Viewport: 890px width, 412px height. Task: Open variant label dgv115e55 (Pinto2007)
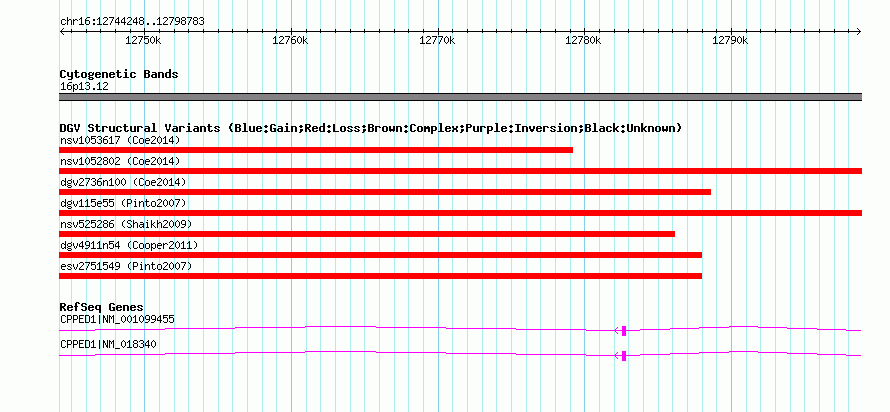point(123,203)
